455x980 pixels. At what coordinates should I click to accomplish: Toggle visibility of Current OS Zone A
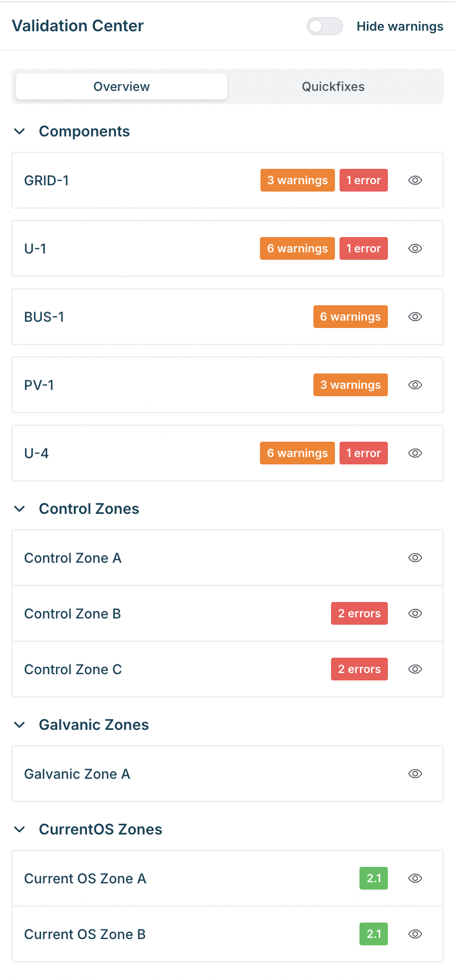(x=415, y=878)
